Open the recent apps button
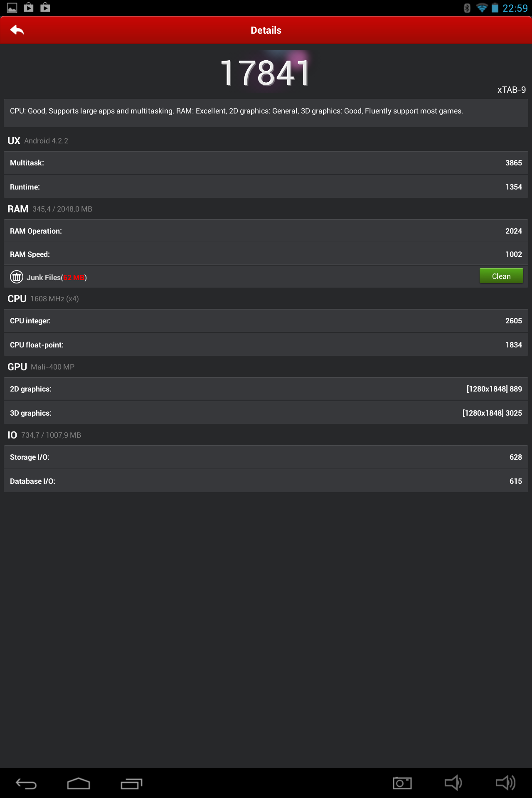The height and width of the screenshot is (798, 532). (x=131, y=783)
